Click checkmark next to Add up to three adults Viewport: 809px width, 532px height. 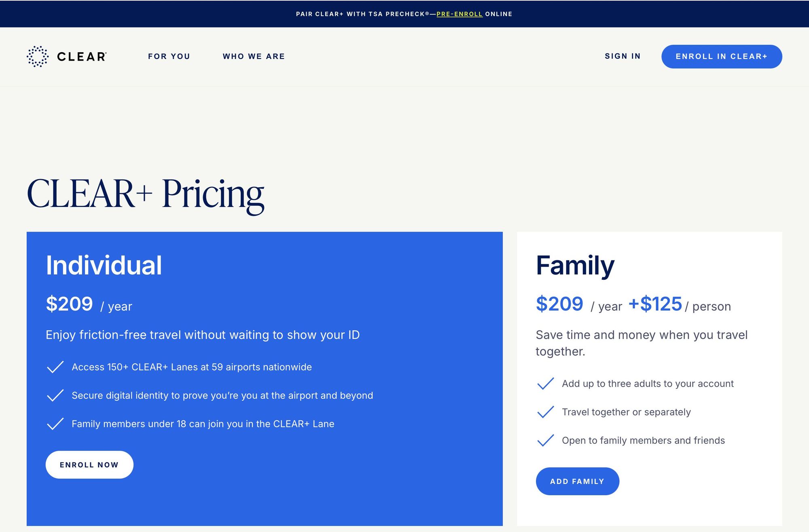(x=545, y=384)
